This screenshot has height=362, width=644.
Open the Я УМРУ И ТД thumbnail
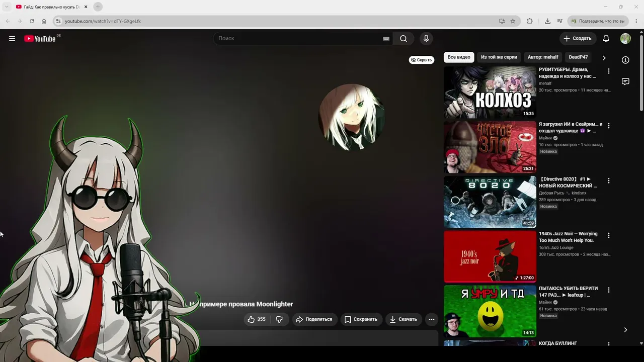click(x=490, y=311)
